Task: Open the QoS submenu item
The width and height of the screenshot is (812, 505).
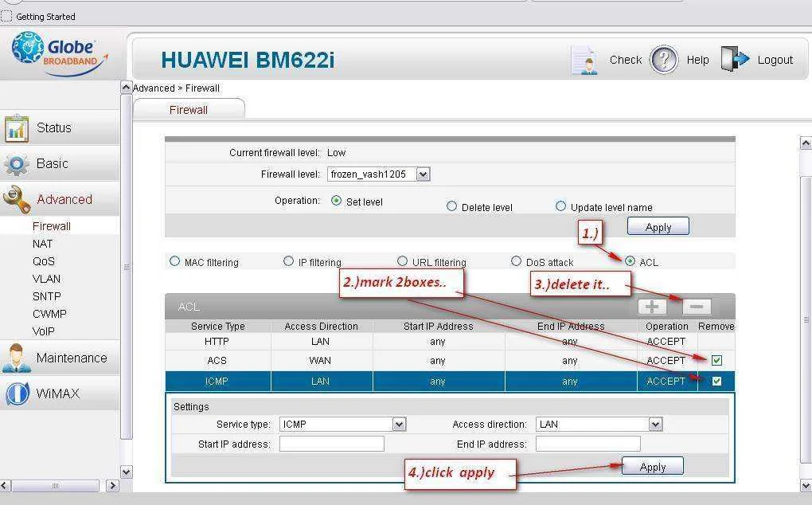Action: coord(44,261)
